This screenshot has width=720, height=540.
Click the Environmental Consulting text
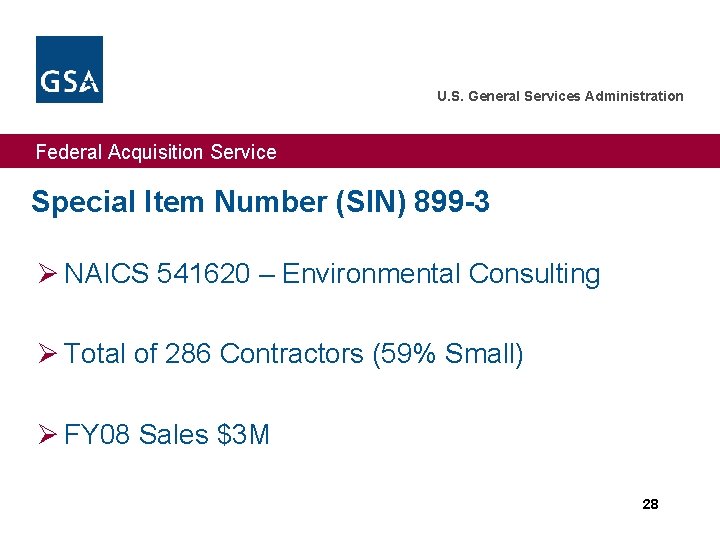(441, 274)
